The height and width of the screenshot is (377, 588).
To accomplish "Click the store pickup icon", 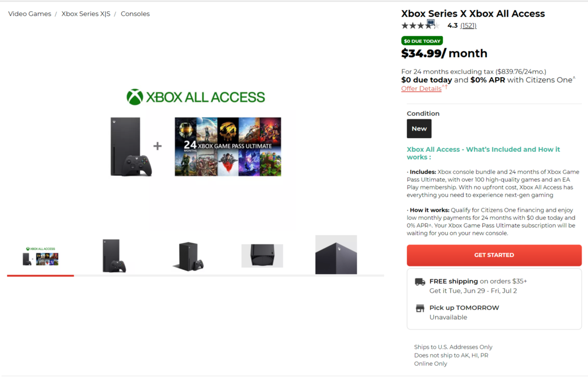I will pyautogui.click(x=420, y=308).
